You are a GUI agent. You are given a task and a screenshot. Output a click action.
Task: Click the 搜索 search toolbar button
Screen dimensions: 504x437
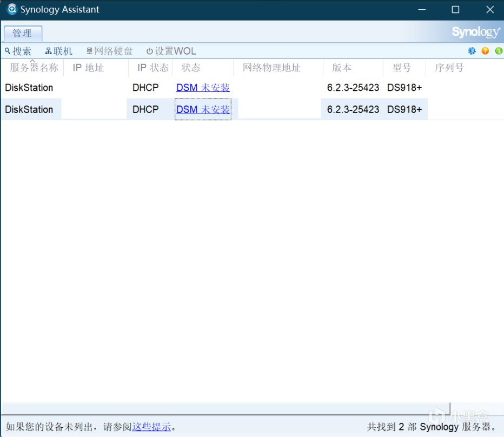pos(18,51)
